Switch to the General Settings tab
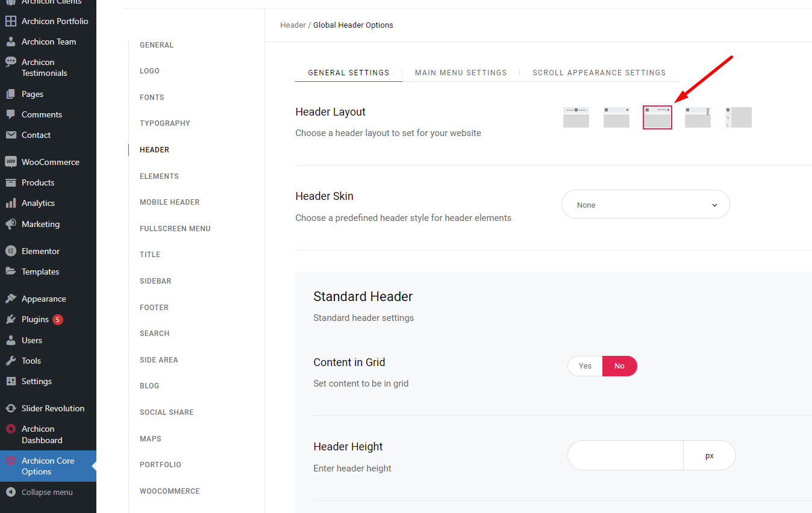This screenshot has width=812, height=513. (349, 72)
